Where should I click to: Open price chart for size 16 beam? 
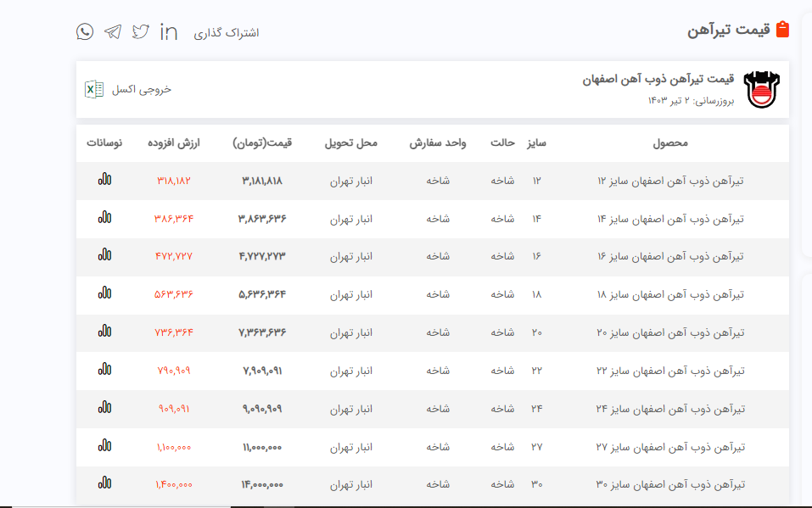tap(104, 255)
